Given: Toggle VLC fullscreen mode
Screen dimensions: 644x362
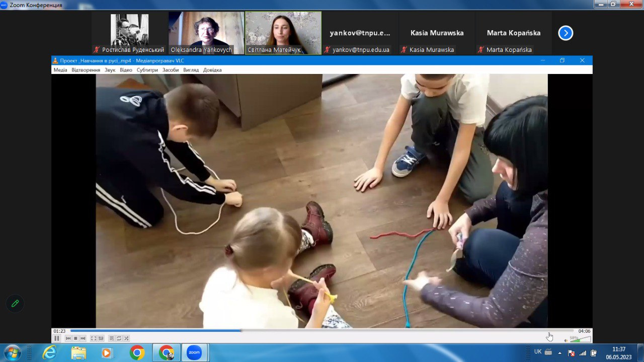Looking at the screenshot, I should pyautogui.click(x=94, y=338).
